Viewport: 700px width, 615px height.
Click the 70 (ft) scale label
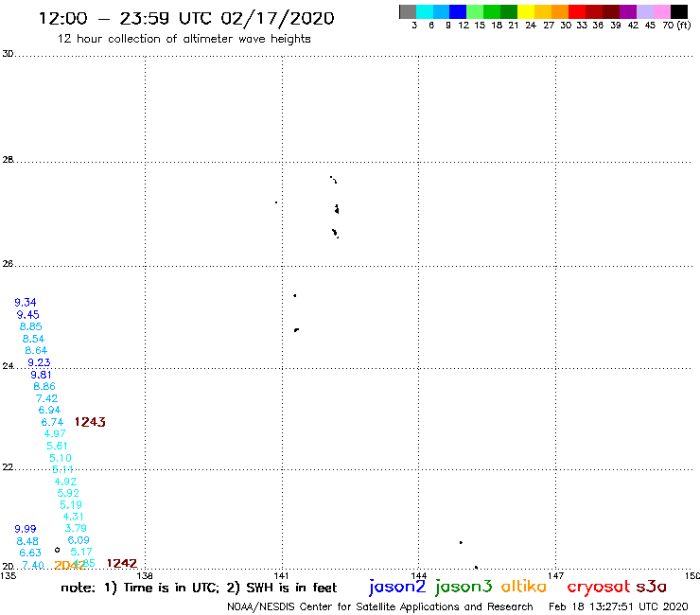676,25
